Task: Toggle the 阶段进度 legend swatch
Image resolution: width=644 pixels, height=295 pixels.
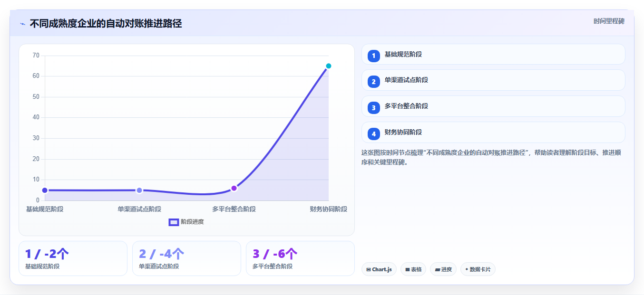Action: pyautogui.click(x=174, y=222)
